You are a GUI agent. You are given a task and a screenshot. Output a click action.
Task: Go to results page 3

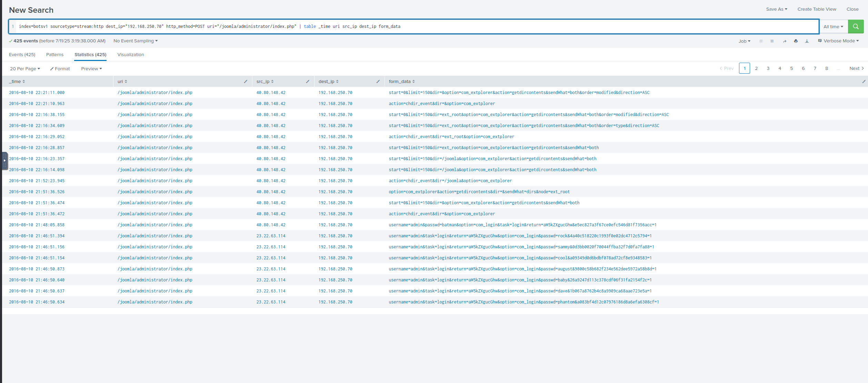pyautogui.click(x=768, y=69)
